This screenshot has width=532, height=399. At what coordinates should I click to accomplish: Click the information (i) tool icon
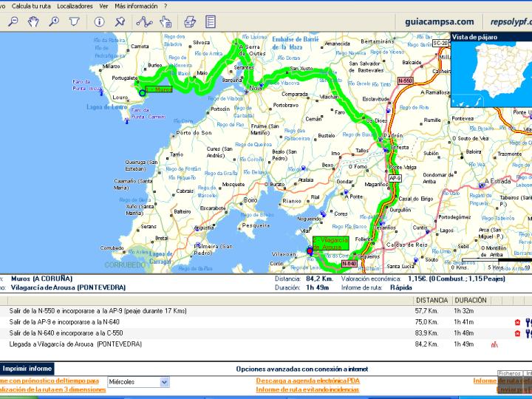pos(99,21)
